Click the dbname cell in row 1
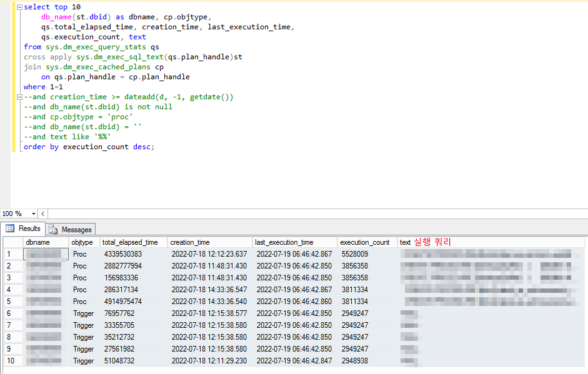Screen dimensions: 588x374 46,254
